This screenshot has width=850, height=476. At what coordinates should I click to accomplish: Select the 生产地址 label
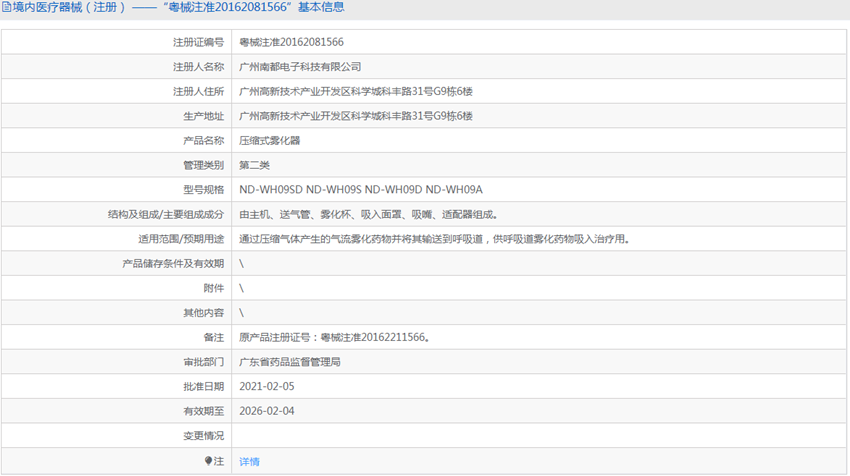(x=203, y=116)
